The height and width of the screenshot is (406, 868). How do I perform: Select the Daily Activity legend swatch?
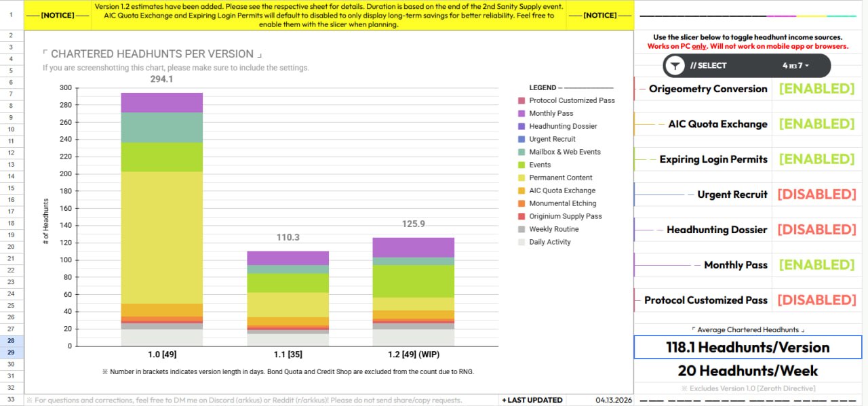click(521, 242)
